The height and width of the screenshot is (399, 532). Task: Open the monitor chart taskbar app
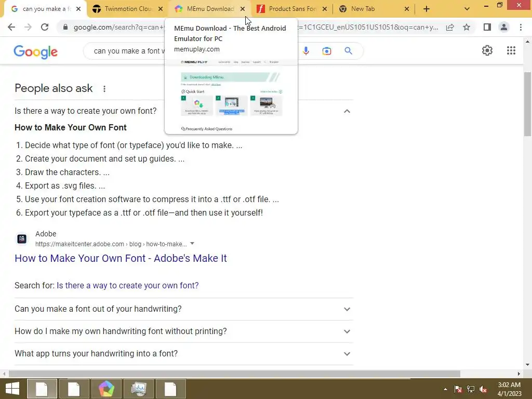[x=138, y=389]
